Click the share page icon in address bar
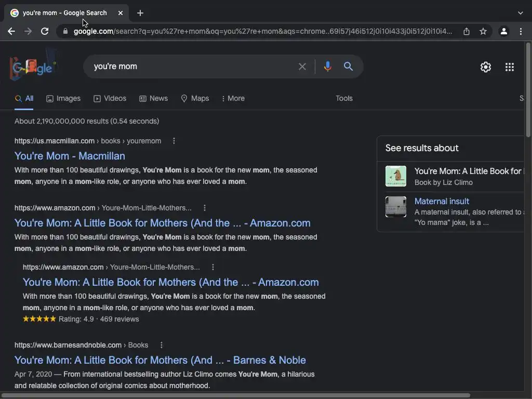Screen dimensions: 532x399 click(x=467, y=31)
